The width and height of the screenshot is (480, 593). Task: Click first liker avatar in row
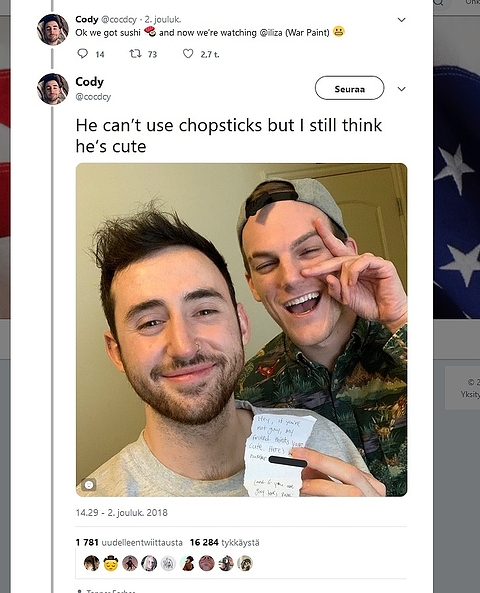click(x=92, y=563)
